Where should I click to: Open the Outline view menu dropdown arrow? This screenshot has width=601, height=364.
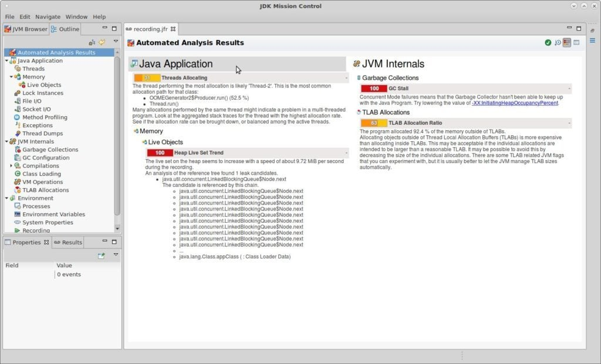pos(116,42)
